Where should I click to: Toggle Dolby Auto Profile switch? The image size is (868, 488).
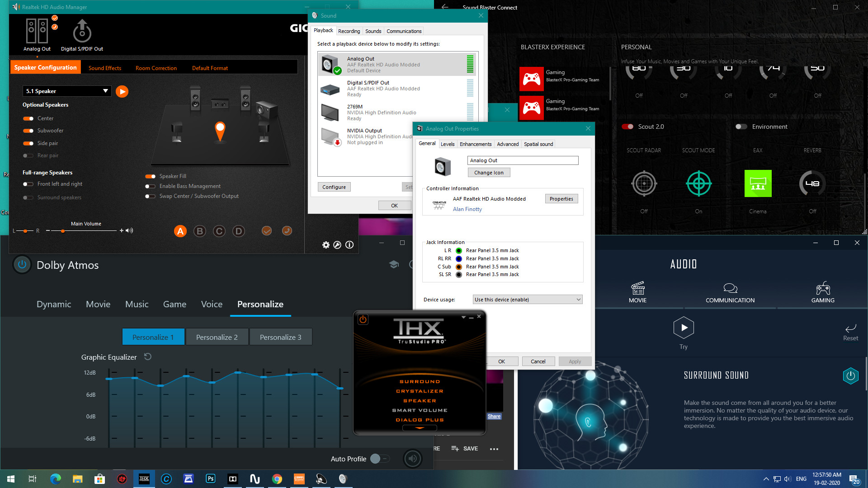379,459
